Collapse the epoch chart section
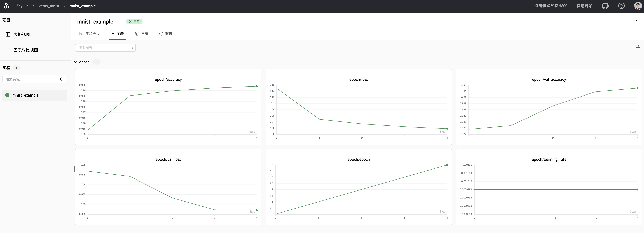644x233 pixels. tap(76, 62)
